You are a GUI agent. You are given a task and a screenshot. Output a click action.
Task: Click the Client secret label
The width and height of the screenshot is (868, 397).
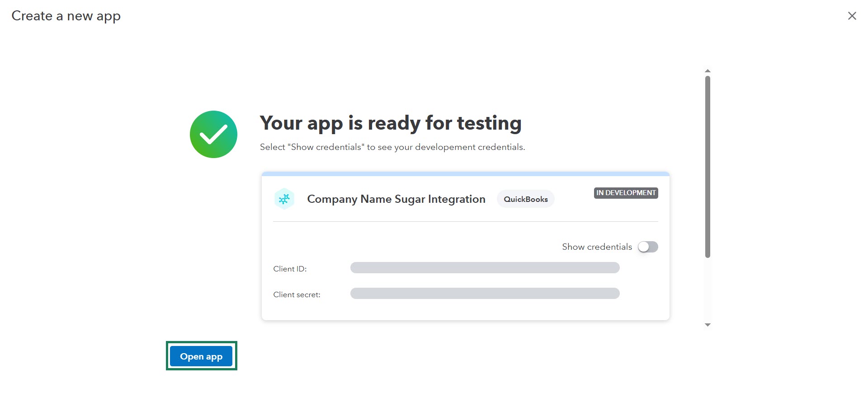click(297, 294)
